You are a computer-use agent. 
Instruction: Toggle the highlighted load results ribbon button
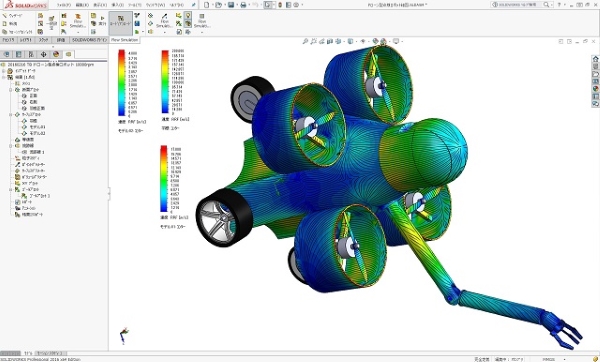tap(121, 23)
